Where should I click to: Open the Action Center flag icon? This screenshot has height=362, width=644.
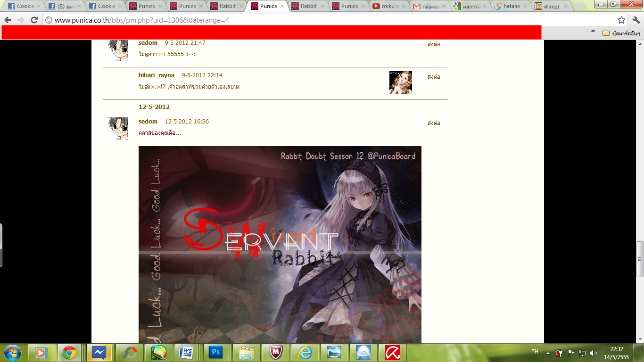570,353
